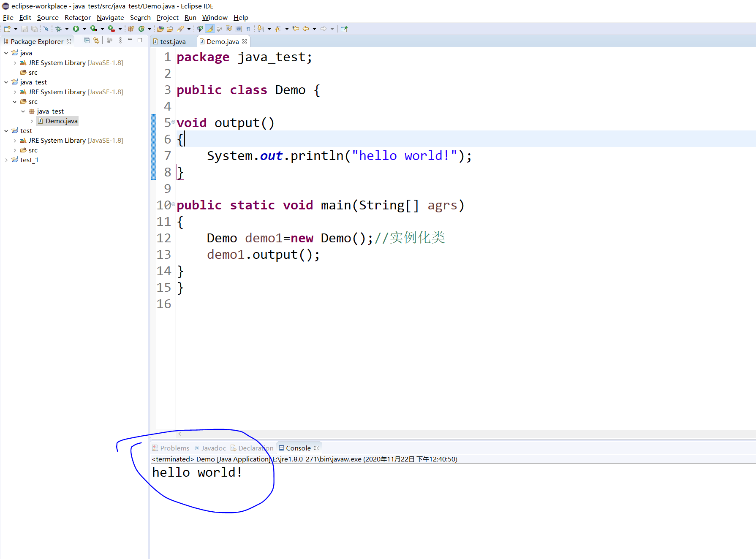
Task: Close the Demo.java editor tab
Action: pyautogui.click(x=245, y=41)
